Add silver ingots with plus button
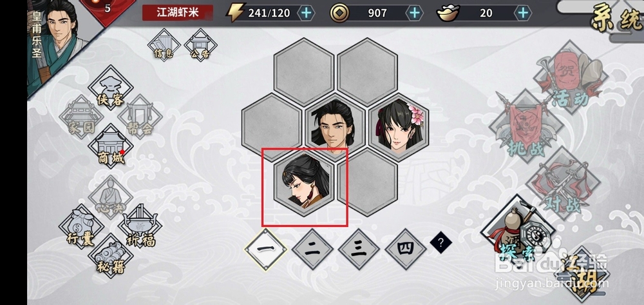The height and width of the screenshot is (305, 644). point(522,13)
